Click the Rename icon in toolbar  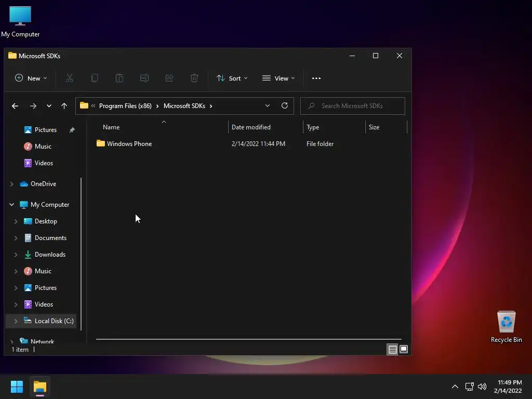pyautogui.click(x=144, y=78)
